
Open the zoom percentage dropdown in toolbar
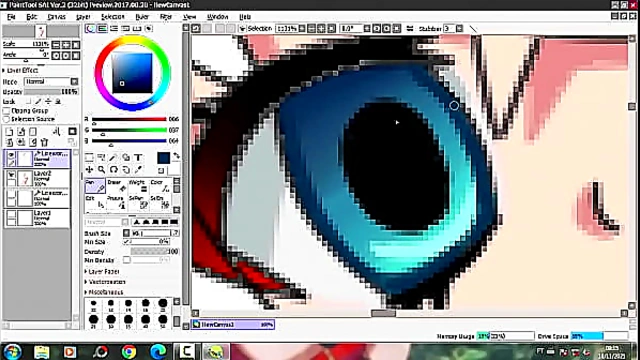click(302, 29)
